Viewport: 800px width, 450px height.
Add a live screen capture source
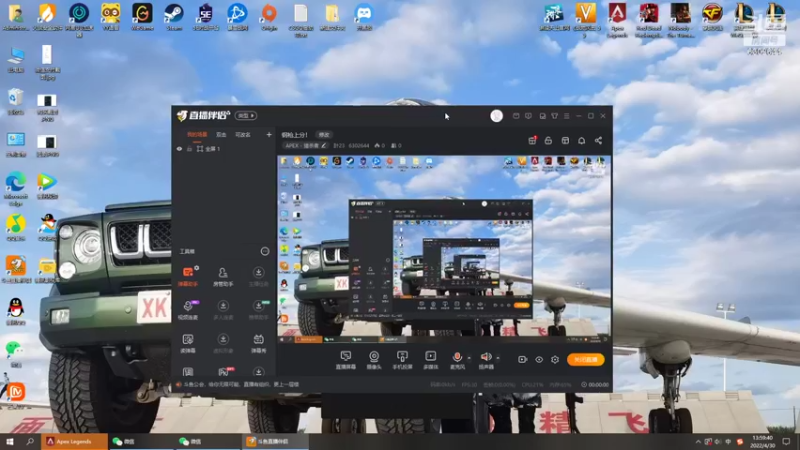[345, 360]
